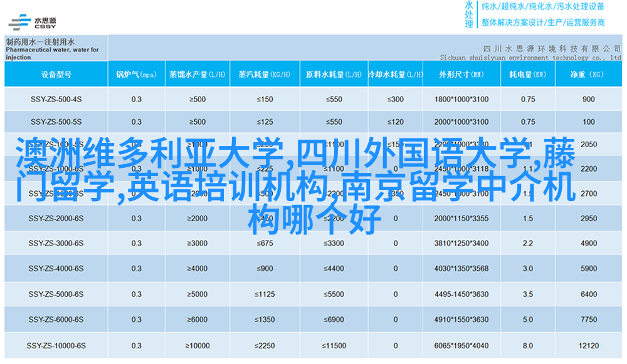Click the 2700 net weight value

(589, 194)
